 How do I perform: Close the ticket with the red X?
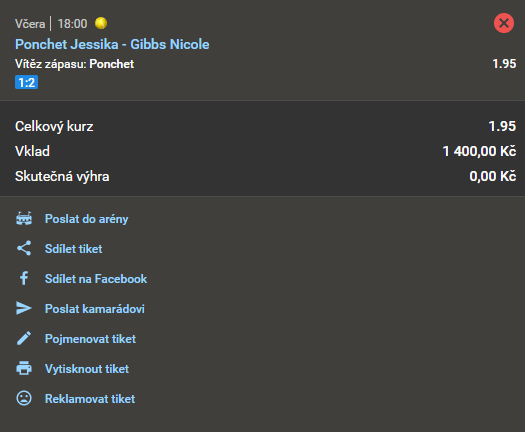tap(504, 23)
